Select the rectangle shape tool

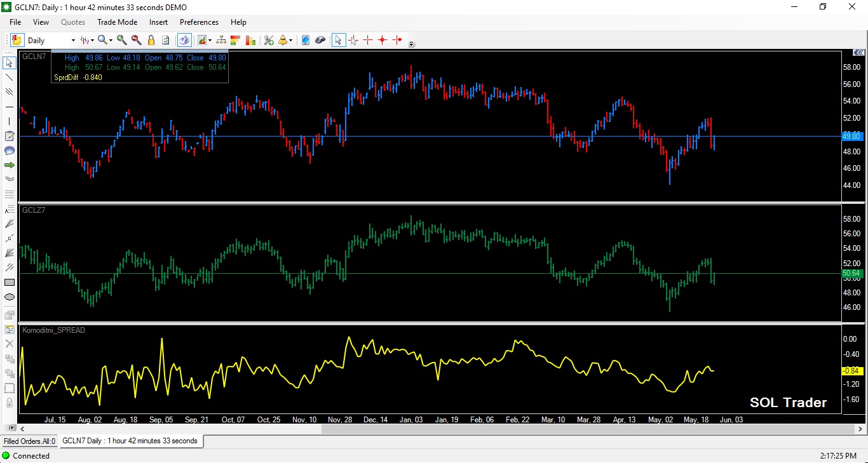pos(10,282)
